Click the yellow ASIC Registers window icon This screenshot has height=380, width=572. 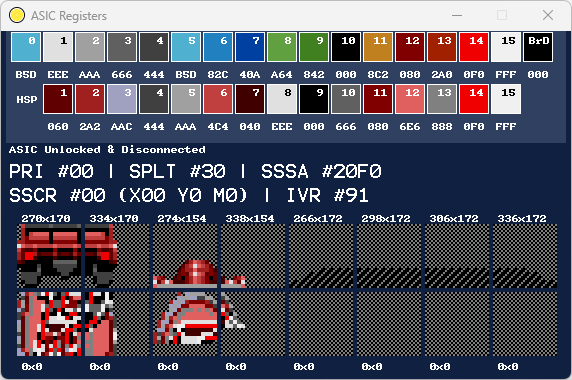coord(17,16)
